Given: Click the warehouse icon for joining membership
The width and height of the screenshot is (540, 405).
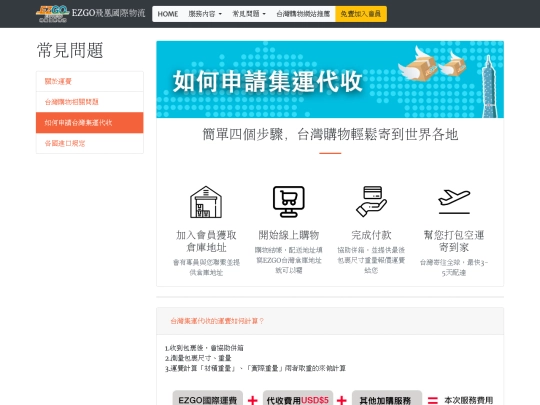Looking at the screenshot, I should tap(206, 202).
